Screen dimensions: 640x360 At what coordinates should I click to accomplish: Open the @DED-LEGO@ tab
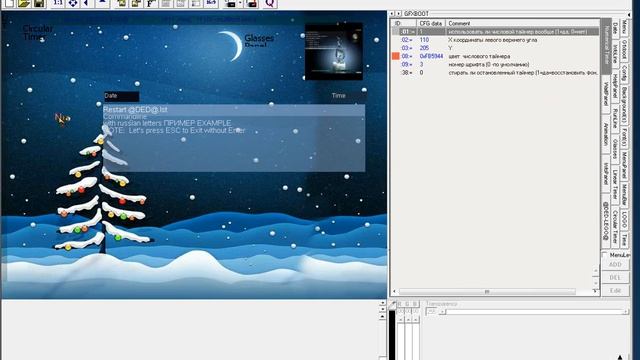(x=607, y=222)
